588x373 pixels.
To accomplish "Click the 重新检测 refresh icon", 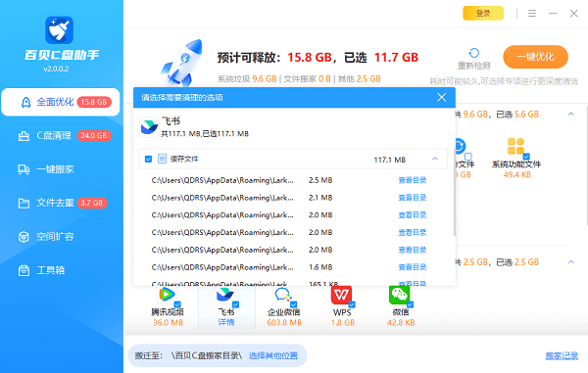I will (x=474, y=53).
